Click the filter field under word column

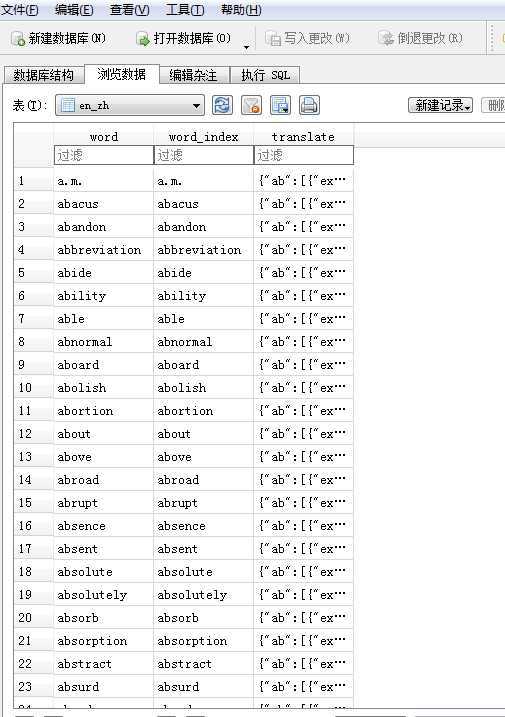(x=104, y=155)
